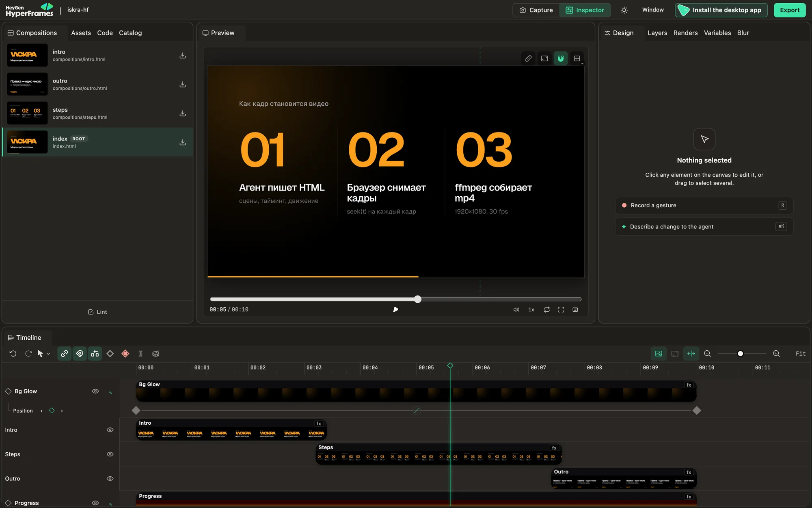Click the fx badge on the Steps clip
Image resolution: width=812 pixels, height=508 pixels.
coord(554,448)
